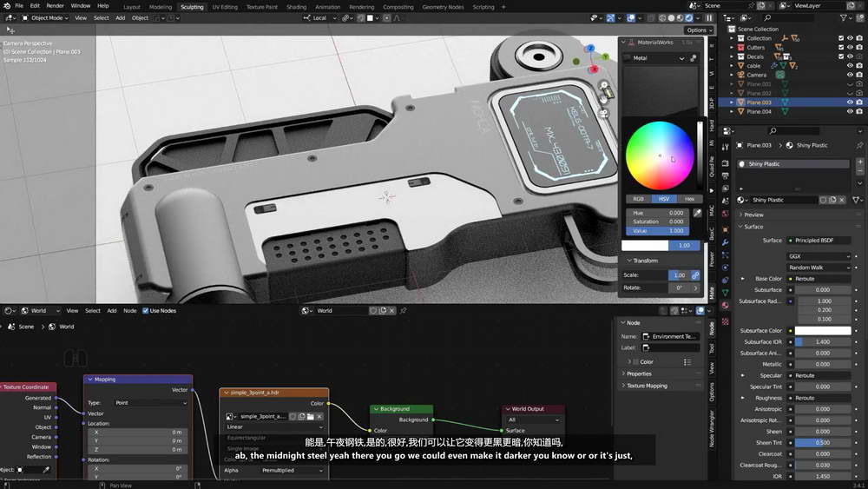Image resolution: width=868 pixels, height=489 pixels.
Task: Click the Principled BSDF surface shader button
Action: click(x=819, y=241)
